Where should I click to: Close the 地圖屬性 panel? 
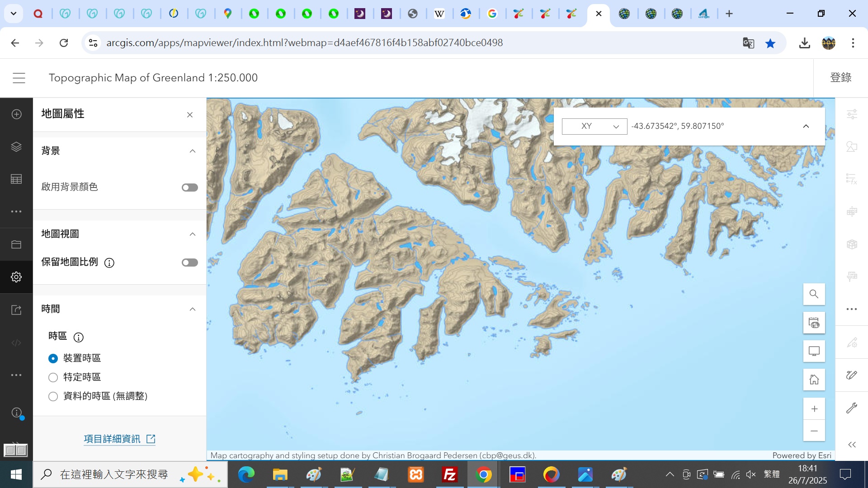tap(190, 115)
